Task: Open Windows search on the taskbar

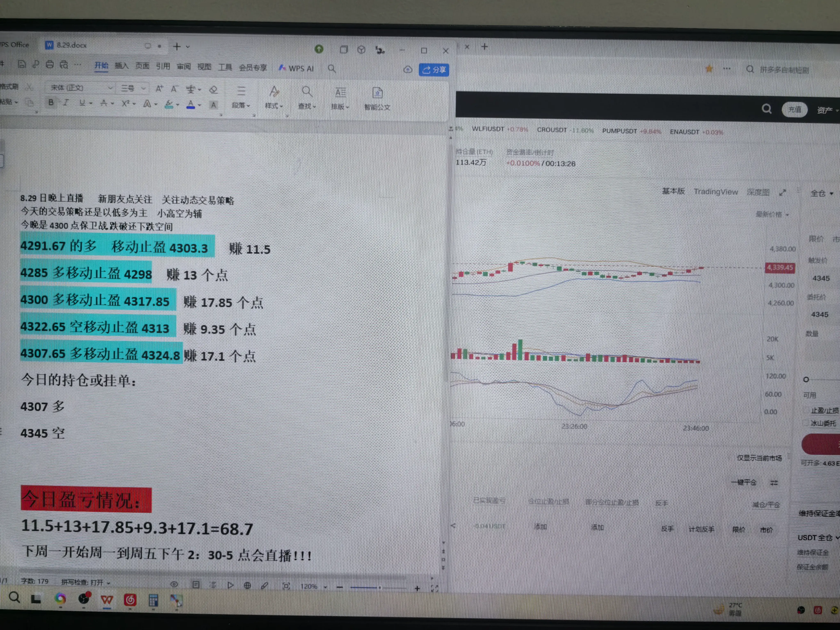Action: (x=14, y=597)
